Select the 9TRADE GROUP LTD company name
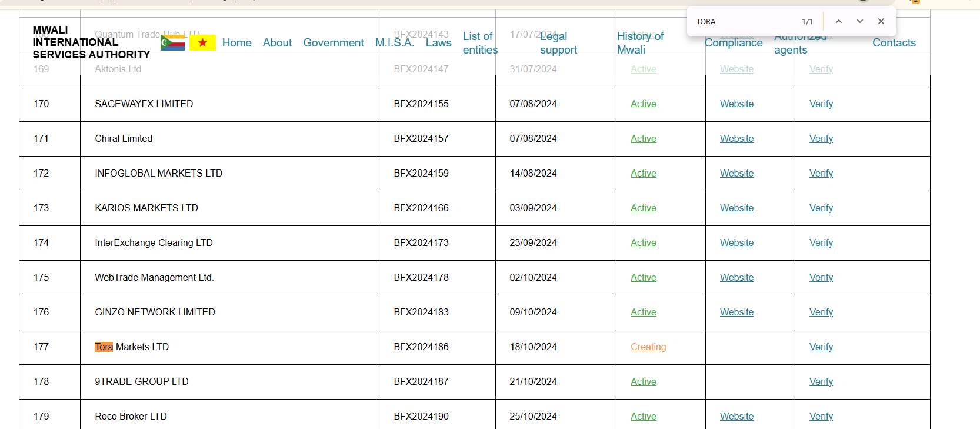The height and width of the screenshot is (429, 980). coord(142,382)
